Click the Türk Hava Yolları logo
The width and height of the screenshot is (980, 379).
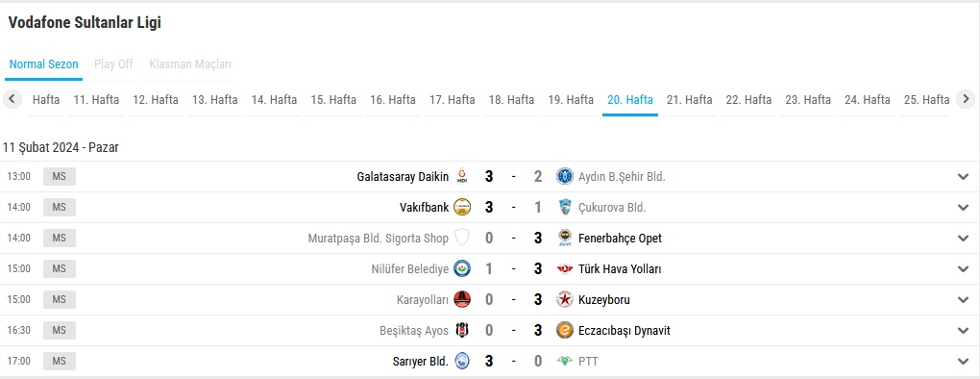point(565,269)
